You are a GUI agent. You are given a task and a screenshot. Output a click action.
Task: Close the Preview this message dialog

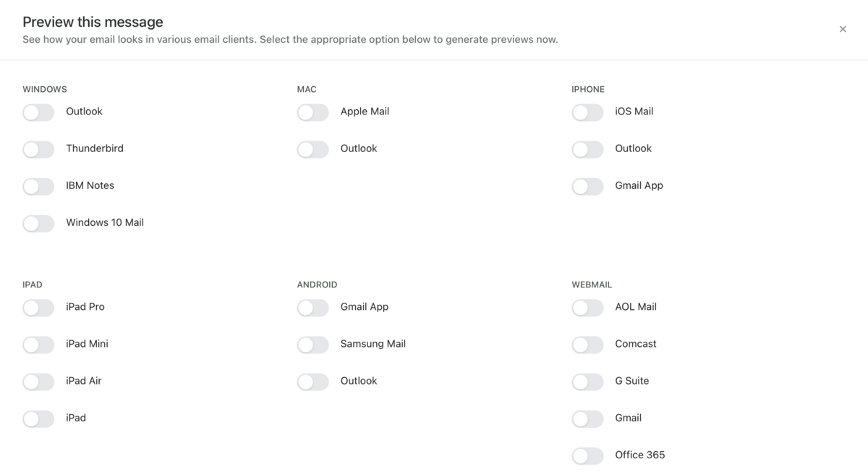pos(843,29)
